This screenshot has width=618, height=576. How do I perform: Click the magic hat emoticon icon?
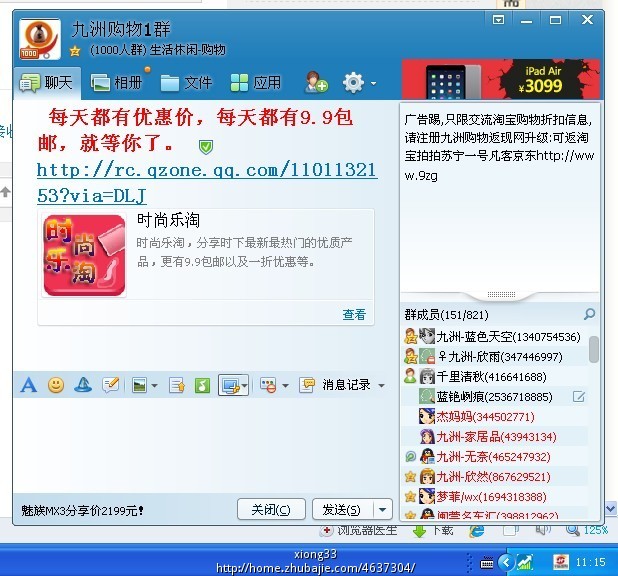[x=83, y=385]
